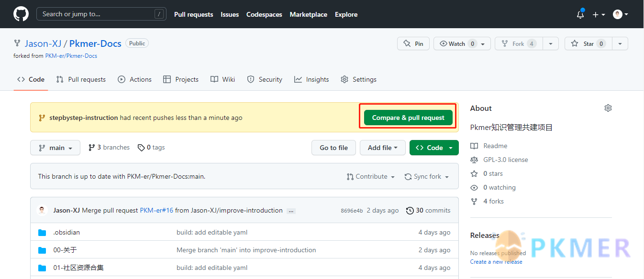The height and width of the screenshot is (279, 644).
Task: Click the .obsidian folder icon
Action: pos(42,233)
